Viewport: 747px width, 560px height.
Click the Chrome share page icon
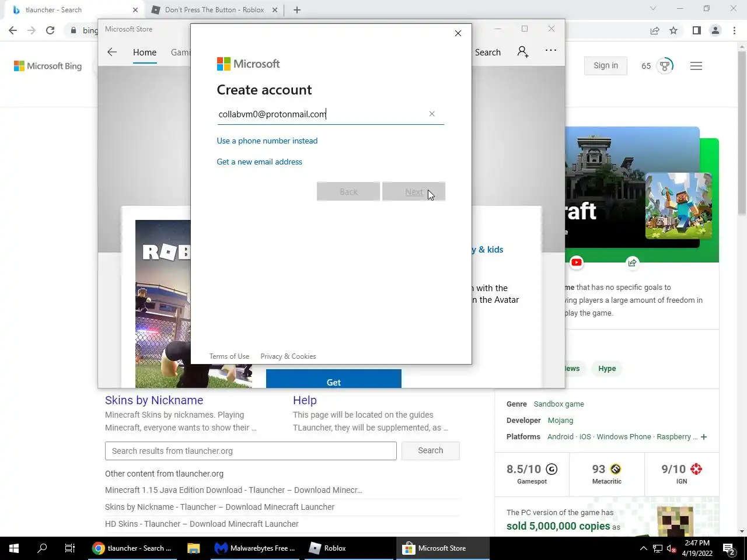655,30
